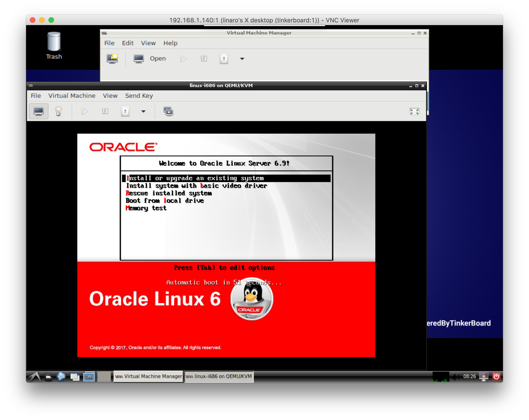Select Install or upgrade an existing system

[x=226, y=178]
